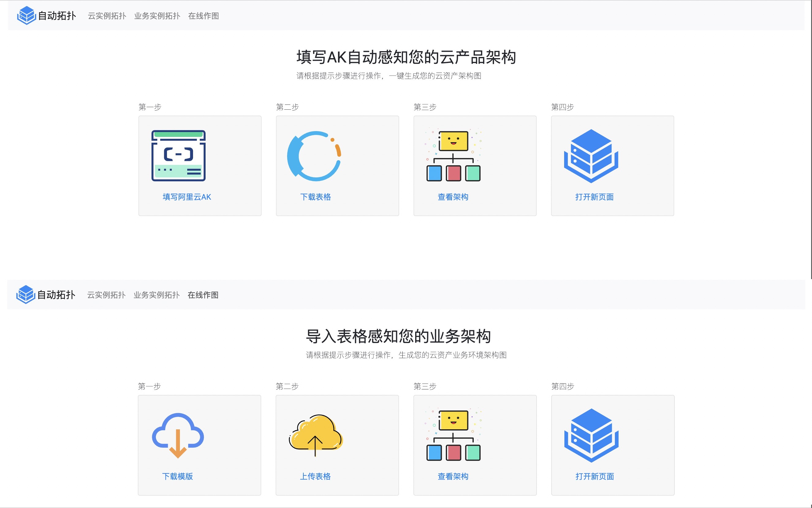The width and height of the screenshot is (812, 508).
Task: Click 第一步 label above the 下载模版 card
Action: click(x=149, y=386)
